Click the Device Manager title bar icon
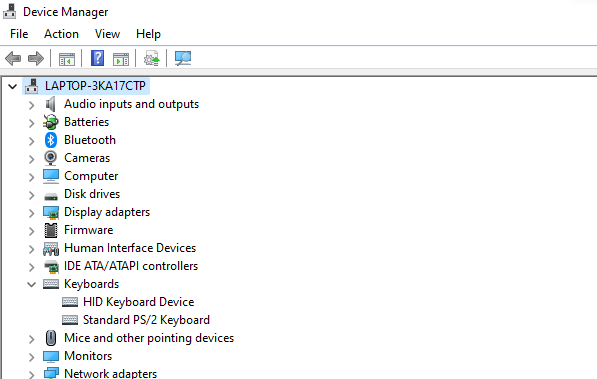Image resolution: width=597 pixels, height=379 pixels. (x=10, y=11)
